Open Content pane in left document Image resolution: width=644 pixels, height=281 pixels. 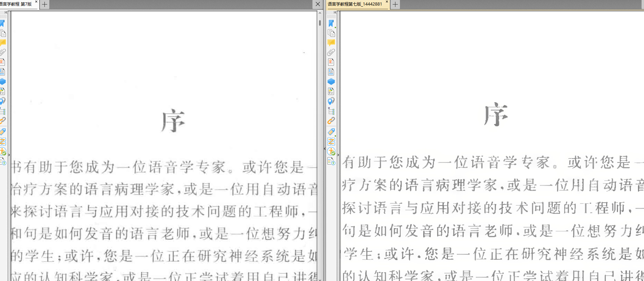(x=2, y=91)
